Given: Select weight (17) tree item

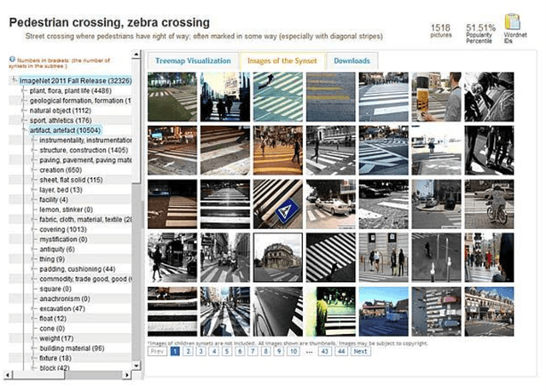Looking at the screenshot, I should pos(56,338).
